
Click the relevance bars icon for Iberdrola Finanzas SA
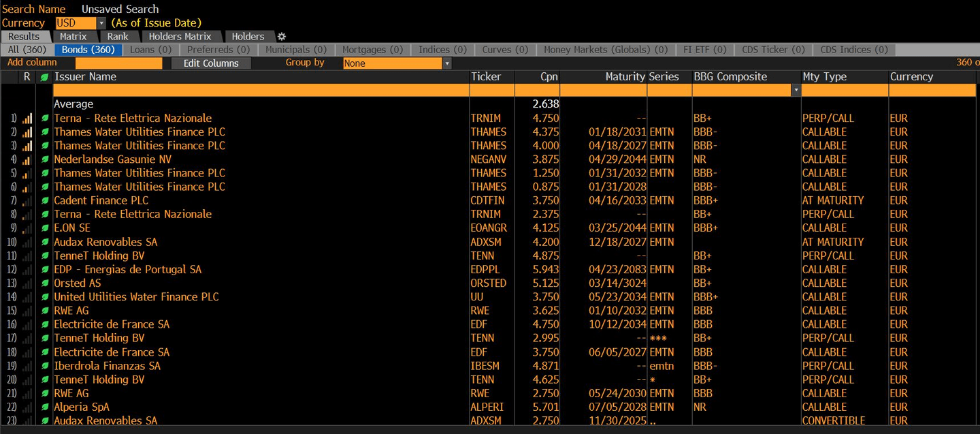tap(27, 366)
